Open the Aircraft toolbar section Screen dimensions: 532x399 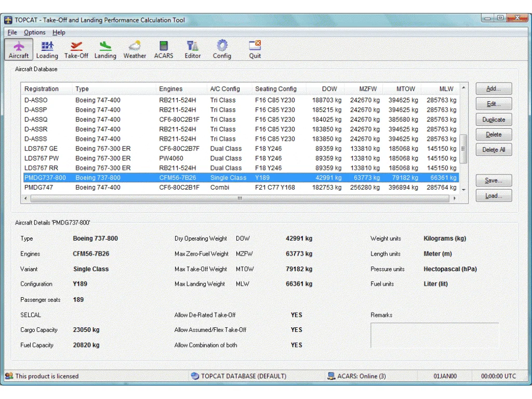19,49
